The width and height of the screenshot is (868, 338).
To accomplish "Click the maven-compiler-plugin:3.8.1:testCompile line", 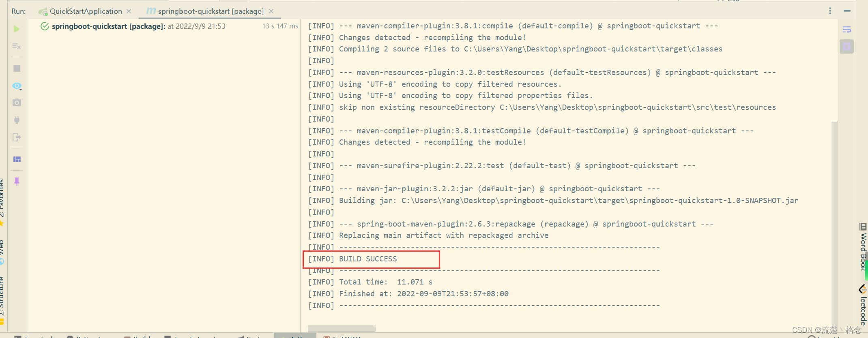I will point(531,131).
